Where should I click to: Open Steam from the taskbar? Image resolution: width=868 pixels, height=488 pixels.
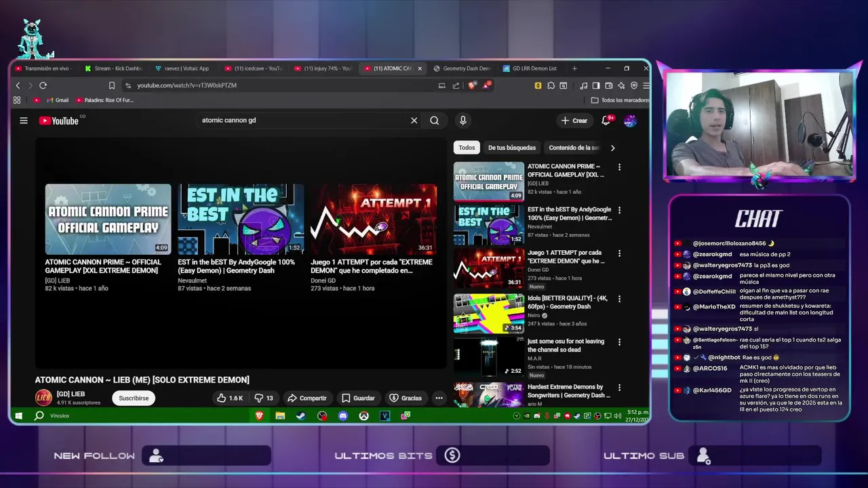[300, 415]
